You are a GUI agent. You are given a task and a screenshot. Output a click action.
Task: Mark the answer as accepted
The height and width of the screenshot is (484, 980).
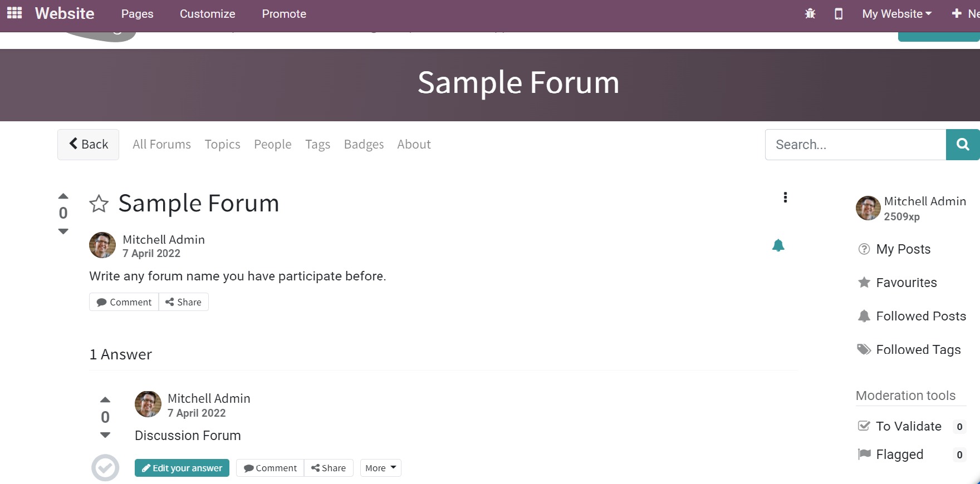coord(105,468)
